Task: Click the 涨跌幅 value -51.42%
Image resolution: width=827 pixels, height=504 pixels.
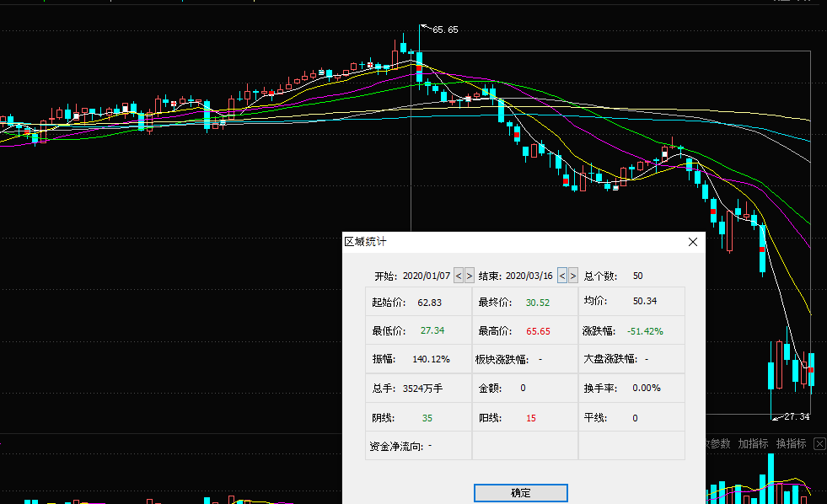Action: 645,331
